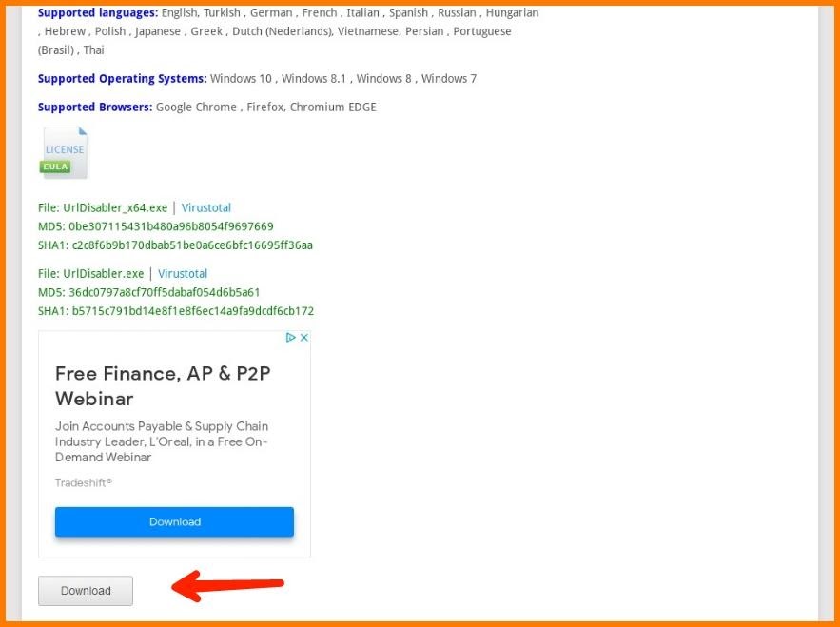Viewport: 840px width, 627px height.
Task: Click the Supported Operating Systems heading
Action: [x=122, y=79]
